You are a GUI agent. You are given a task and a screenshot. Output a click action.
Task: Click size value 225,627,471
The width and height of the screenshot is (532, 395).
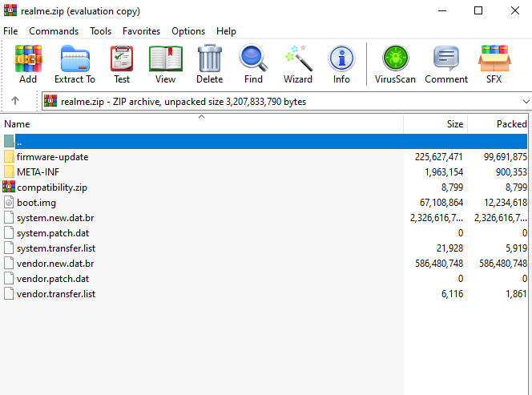[x=438, y=157]
